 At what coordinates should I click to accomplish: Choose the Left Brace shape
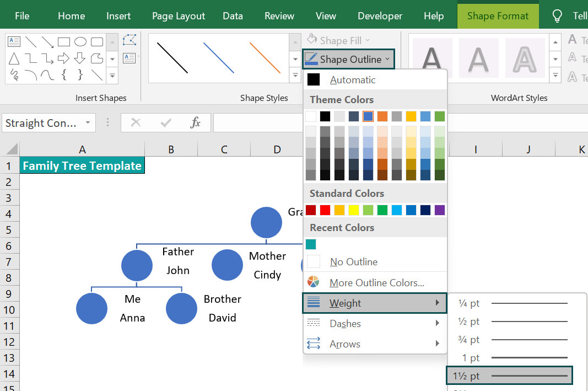point(64,75)
